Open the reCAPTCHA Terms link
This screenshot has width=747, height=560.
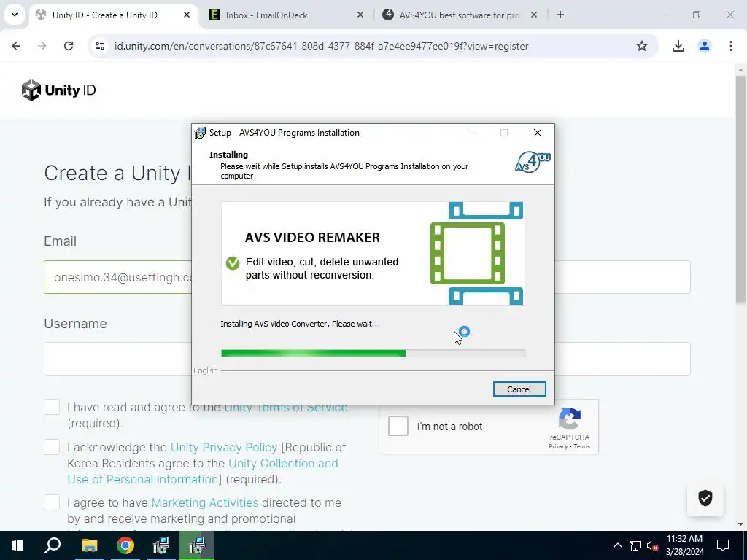tap(581, 446)
